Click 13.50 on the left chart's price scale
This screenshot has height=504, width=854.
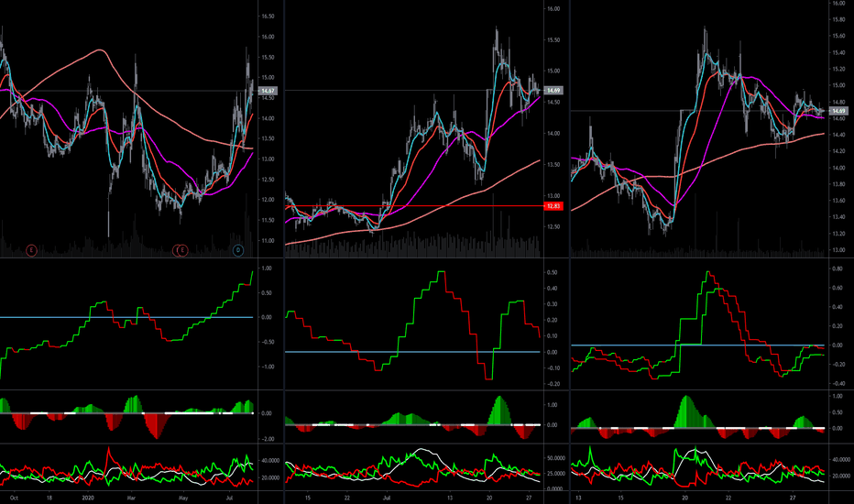[x=268, y=138]
